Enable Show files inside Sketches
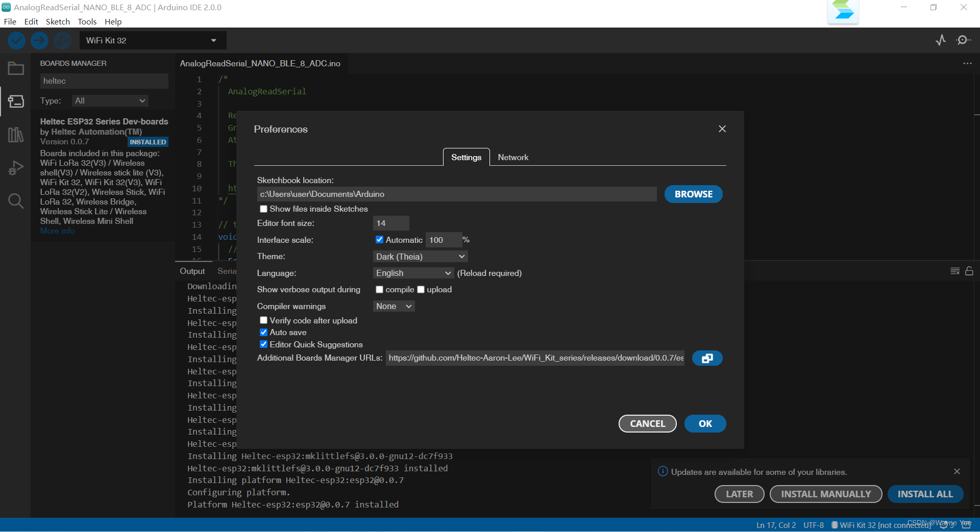Screen dimensions: 980x532 pos(263,209)
